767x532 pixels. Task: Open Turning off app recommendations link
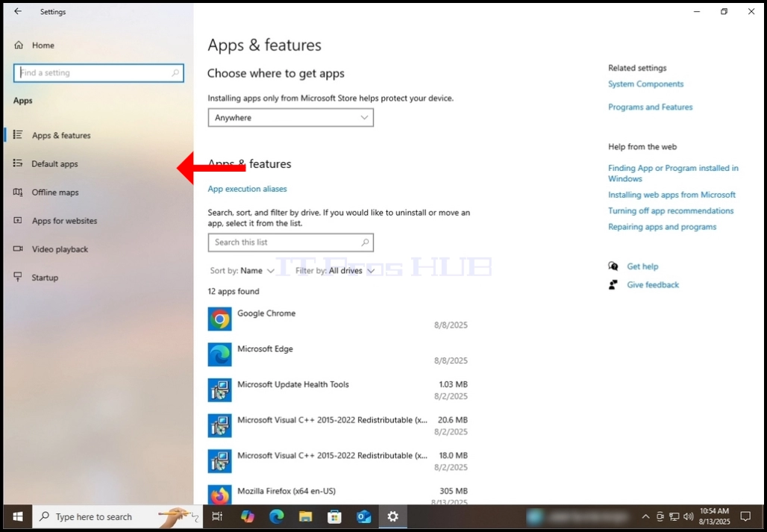pos(671,210)
